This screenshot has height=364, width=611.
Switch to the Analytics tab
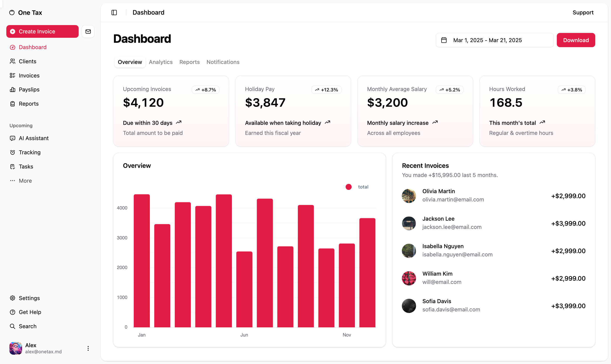[161, 62]
